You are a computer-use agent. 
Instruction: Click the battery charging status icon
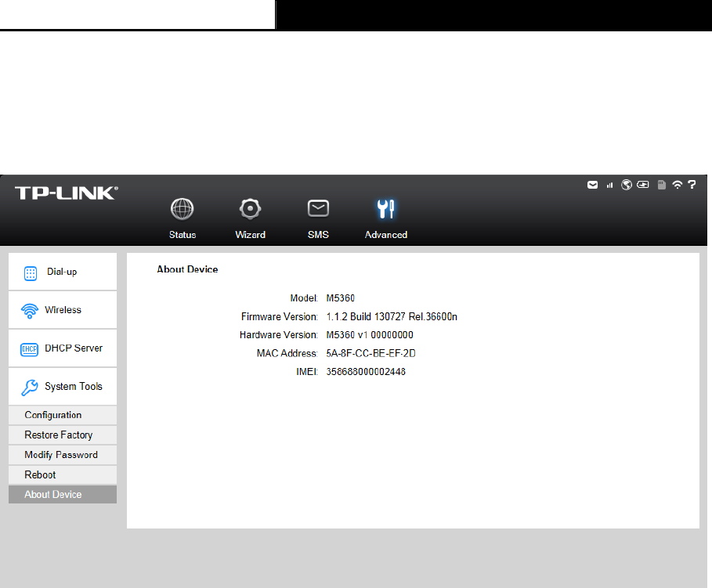pyautogui.click(x=643, y=185)
